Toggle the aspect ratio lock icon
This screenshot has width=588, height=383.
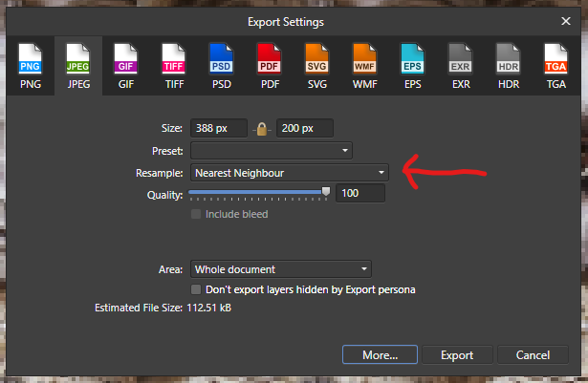point(262,129)
